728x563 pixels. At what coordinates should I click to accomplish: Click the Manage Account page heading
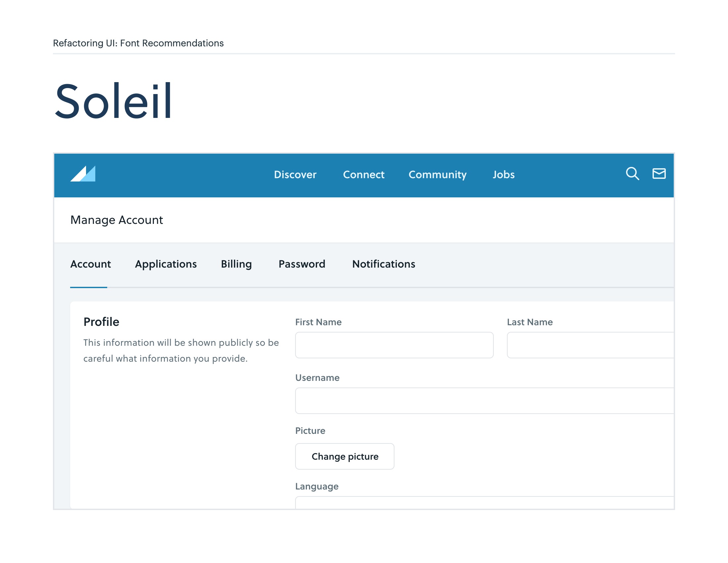pos(117,220)
